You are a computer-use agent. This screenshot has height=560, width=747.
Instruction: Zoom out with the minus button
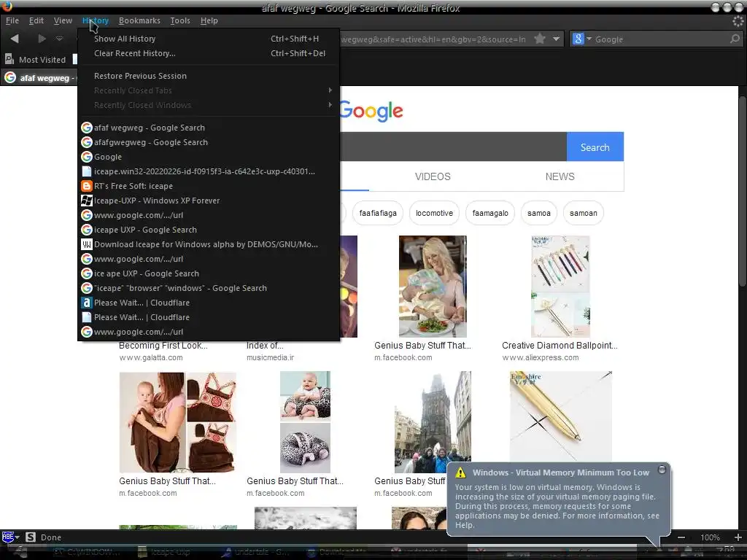click(681, 537)
